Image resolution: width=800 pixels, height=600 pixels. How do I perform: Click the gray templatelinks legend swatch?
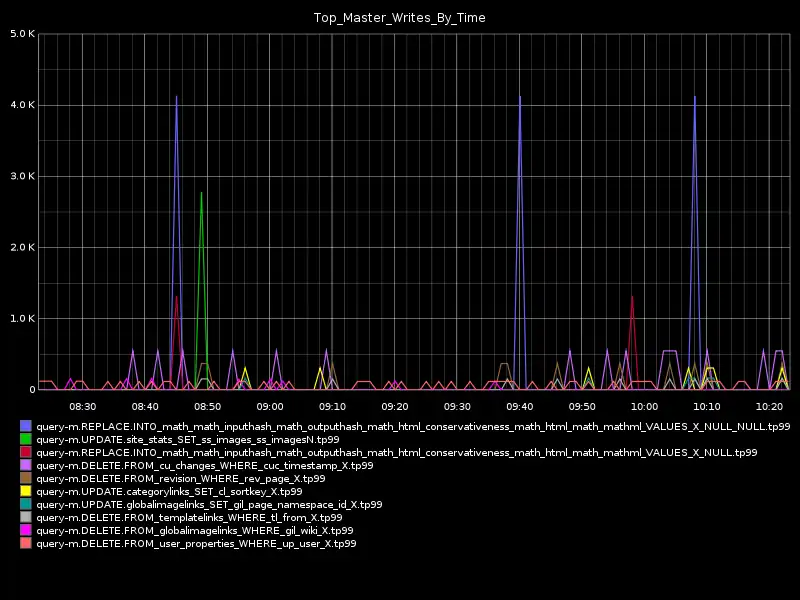pos(26,517)
